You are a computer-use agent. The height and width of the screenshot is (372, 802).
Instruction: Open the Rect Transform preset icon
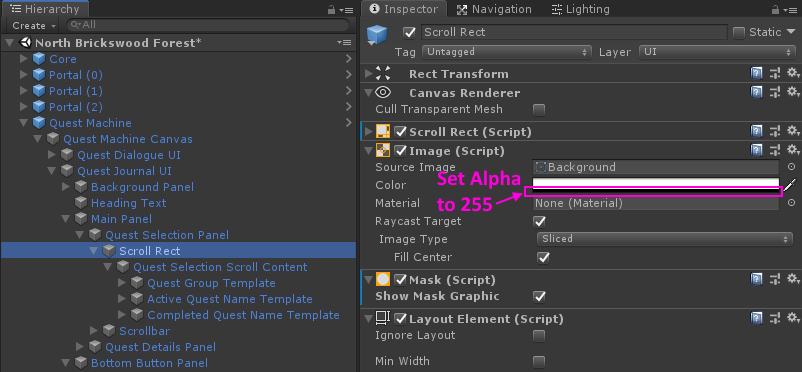coord(775,74)
